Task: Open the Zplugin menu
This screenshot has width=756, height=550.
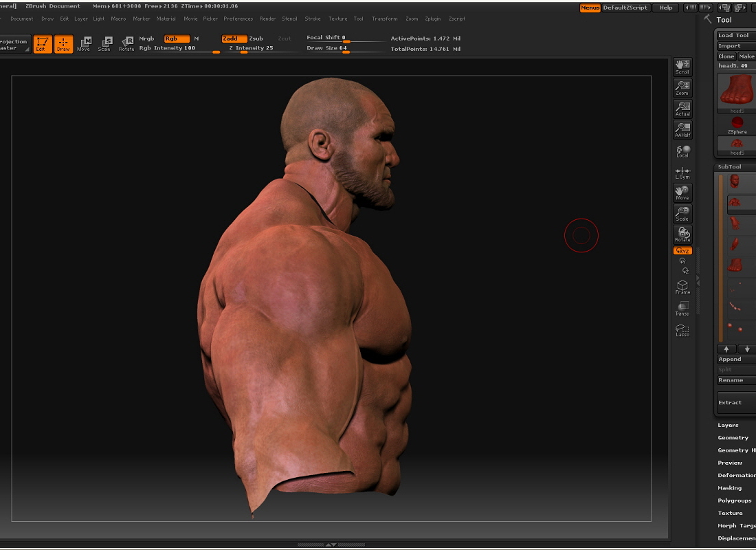Action: 433,19
